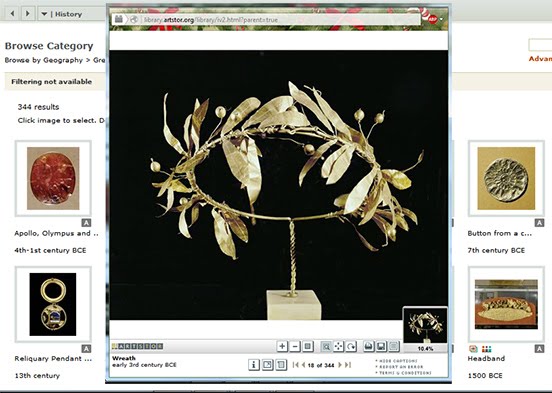Open the notes page icon

[x=281, y=365]
